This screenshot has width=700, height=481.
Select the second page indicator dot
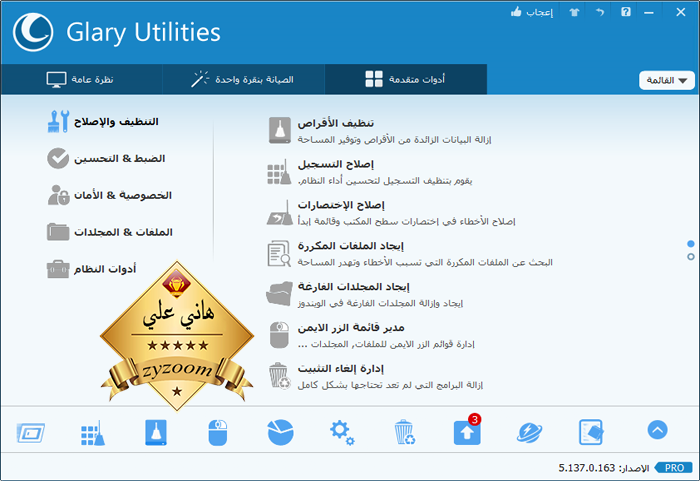691,257
